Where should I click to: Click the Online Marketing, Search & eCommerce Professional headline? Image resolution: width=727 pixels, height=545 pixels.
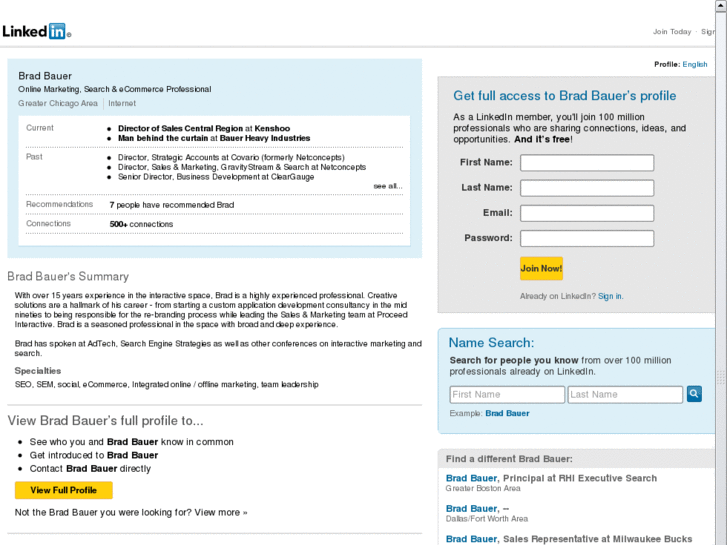coord(115,89)
